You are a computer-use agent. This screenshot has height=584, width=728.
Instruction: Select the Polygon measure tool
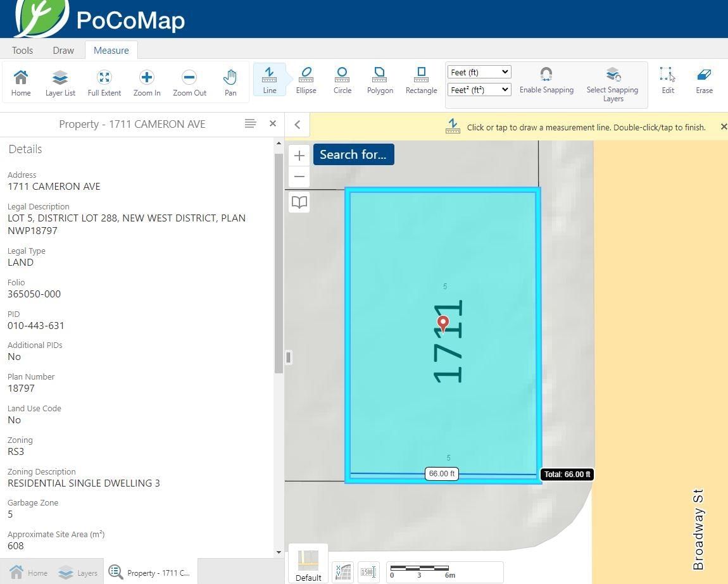pyautogui.click(x=380, y=80)
